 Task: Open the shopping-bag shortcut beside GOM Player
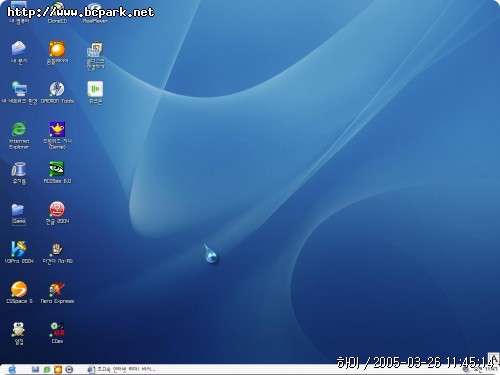tap(95, 55)
